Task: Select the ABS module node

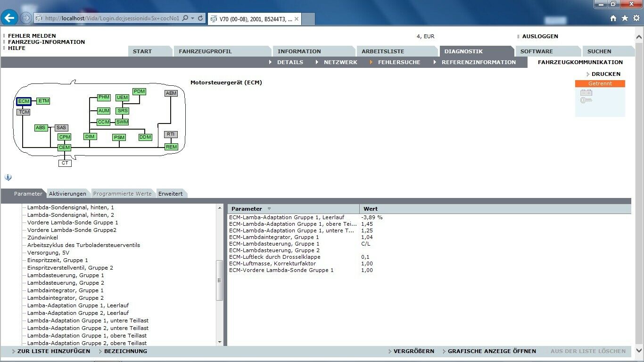Action: tap(41, 128)
